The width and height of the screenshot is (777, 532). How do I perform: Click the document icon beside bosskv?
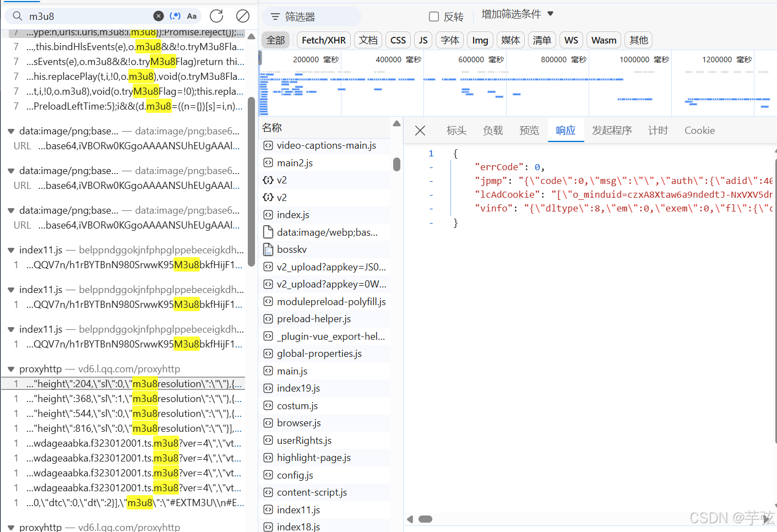pos(268,249)
